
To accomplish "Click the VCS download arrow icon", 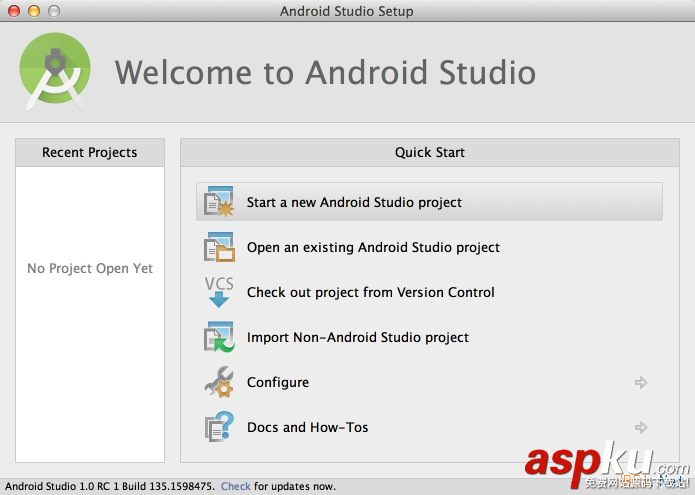I will 219,292.
